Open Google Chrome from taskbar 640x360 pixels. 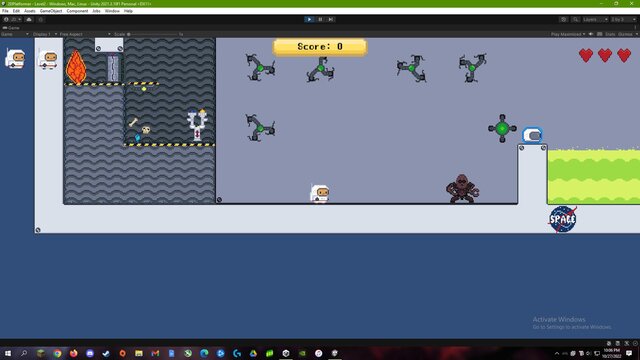(x=57, y=353)
